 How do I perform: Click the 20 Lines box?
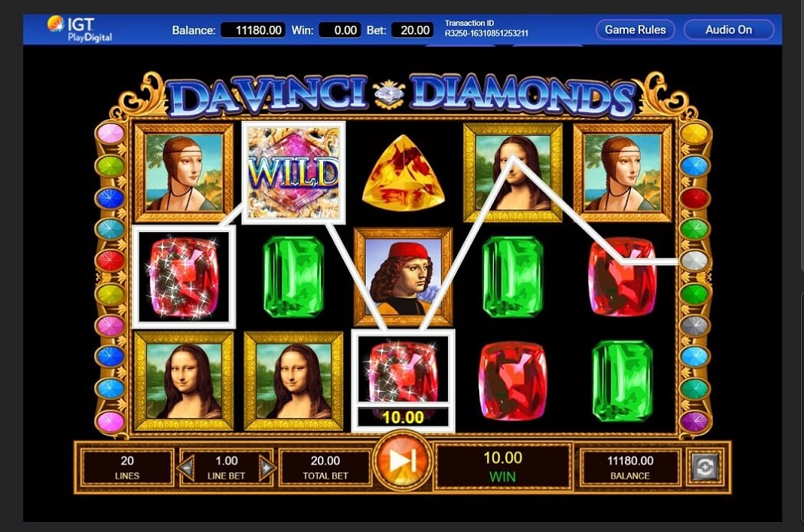coord(127,468)
